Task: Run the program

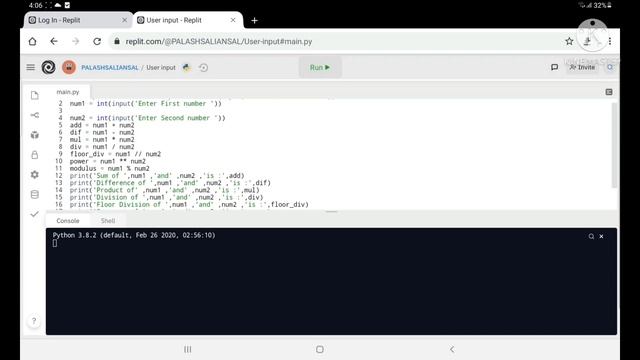Action: [x=320, y=67]
